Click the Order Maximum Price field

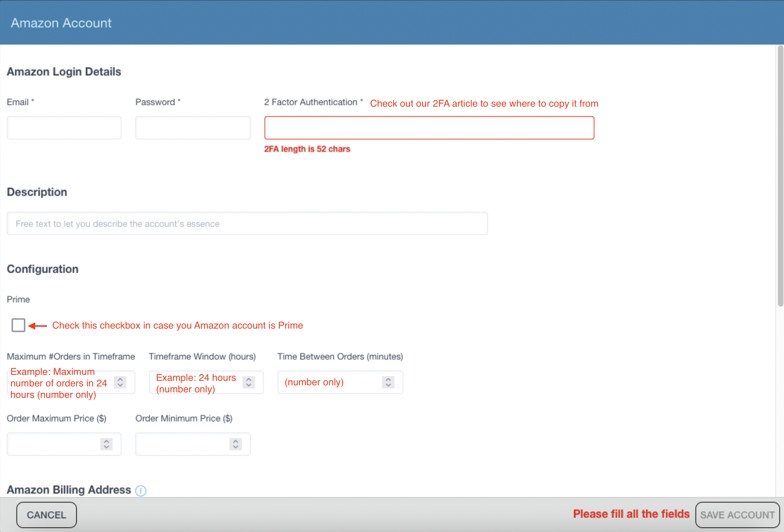coord(56,444)
